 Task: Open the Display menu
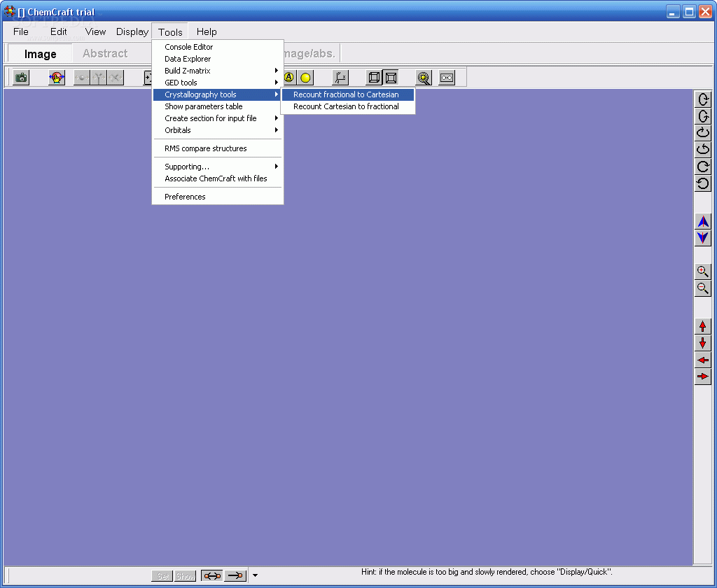132,31
